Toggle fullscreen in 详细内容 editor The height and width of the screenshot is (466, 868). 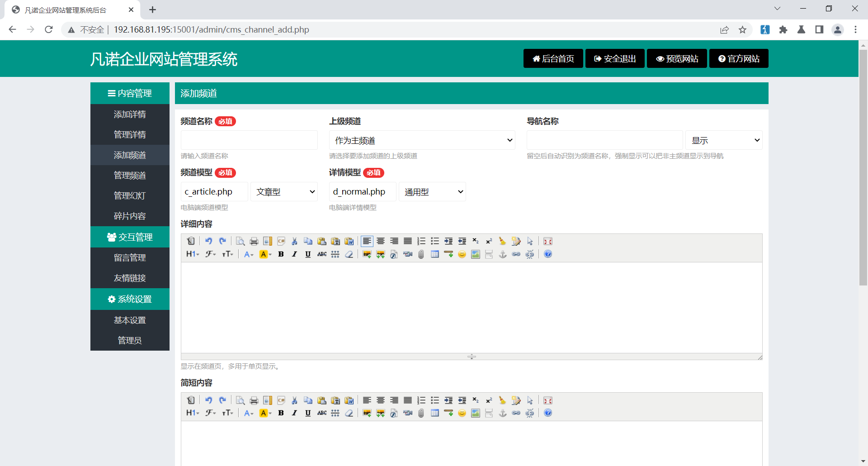pos(548,241)
